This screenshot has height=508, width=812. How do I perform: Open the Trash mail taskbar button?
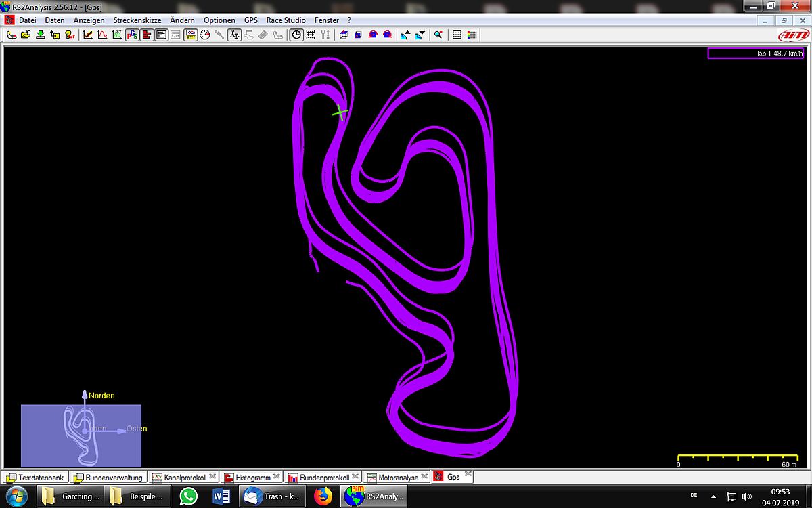[x=273, y=496]
